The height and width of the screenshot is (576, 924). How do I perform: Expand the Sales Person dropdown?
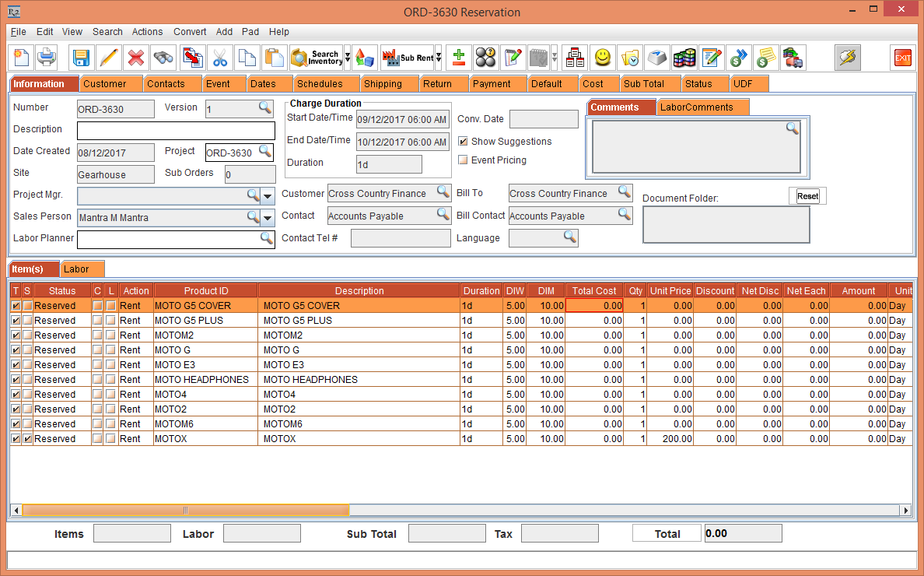268,218
